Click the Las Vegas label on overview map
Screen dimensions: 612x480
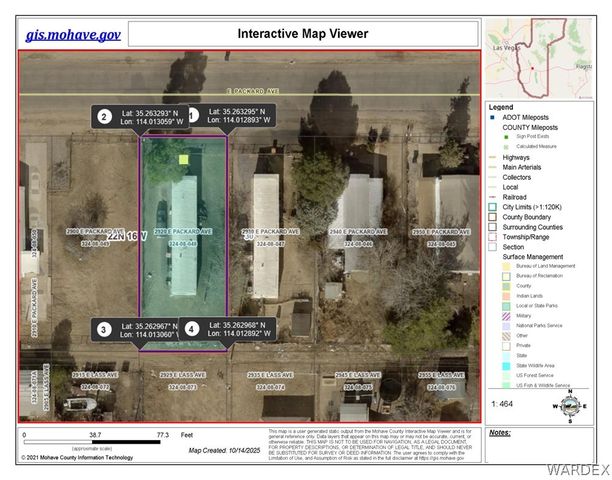pos(507,48)
